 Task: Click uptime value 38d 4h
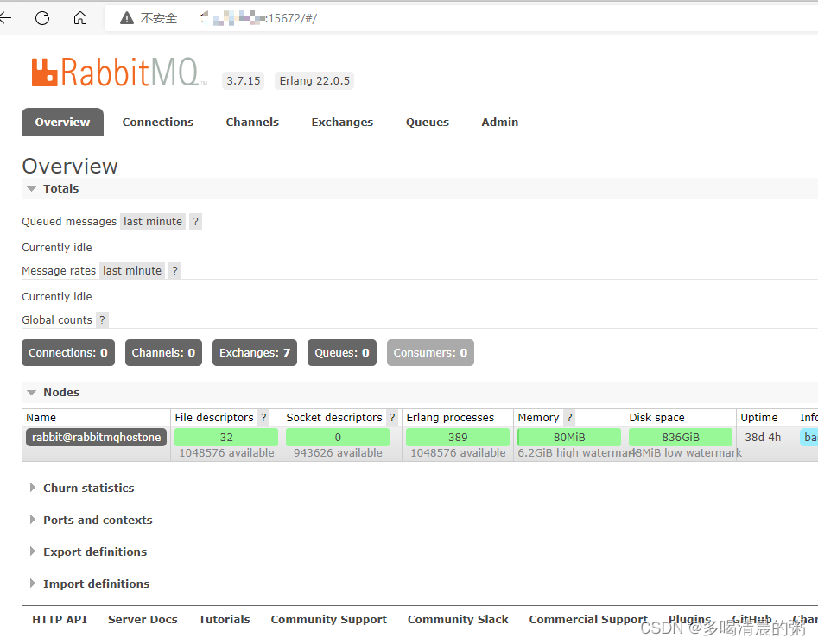(763, 437)
